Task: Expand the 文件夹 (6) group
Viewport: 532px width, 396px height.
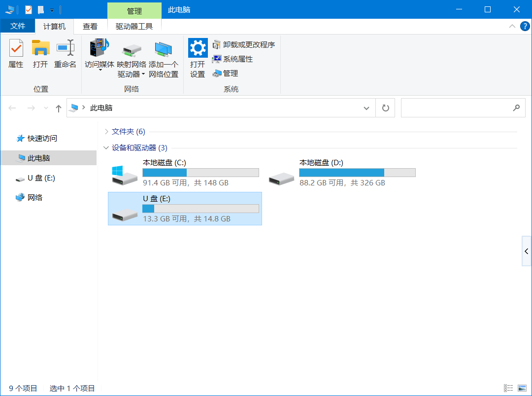Action: (x=106, y=132)
